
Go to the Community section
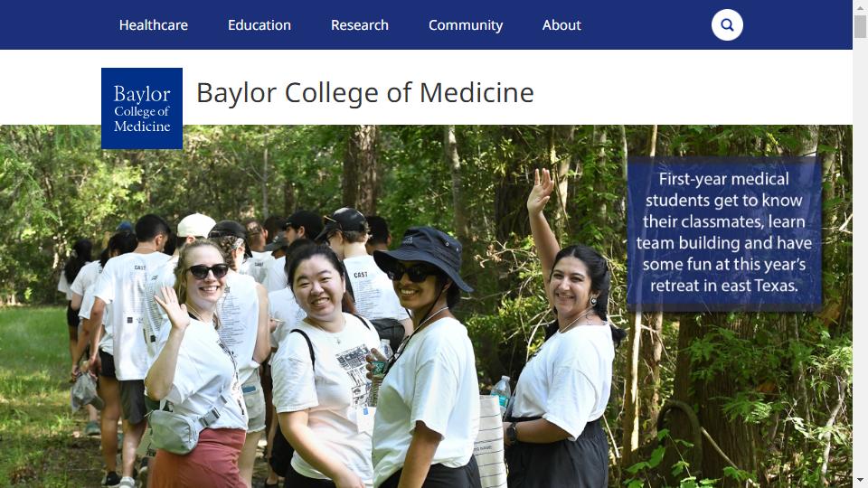pyautogui.click(x=466, y=25)
